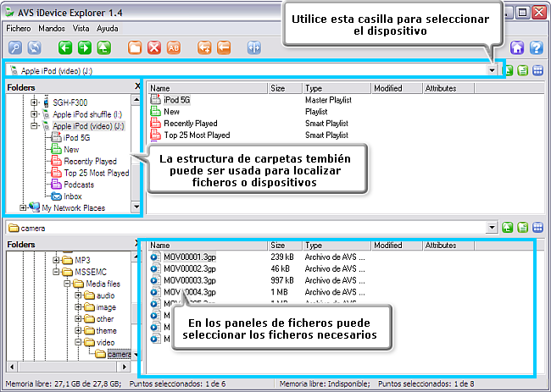
Task: Click the red X delete icon
Action: click(154, 47)
